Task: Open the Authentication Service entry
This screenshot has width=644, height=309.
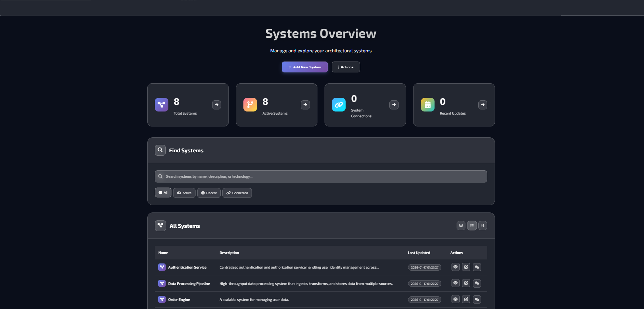Action: coord(187,267)
